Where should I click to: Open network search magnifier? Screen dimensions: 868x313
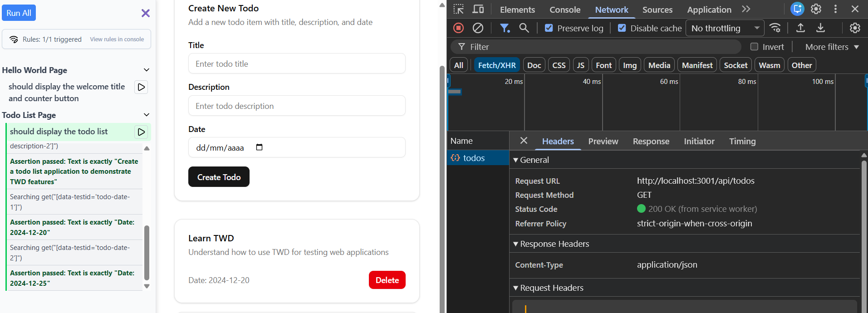[524, 28]
